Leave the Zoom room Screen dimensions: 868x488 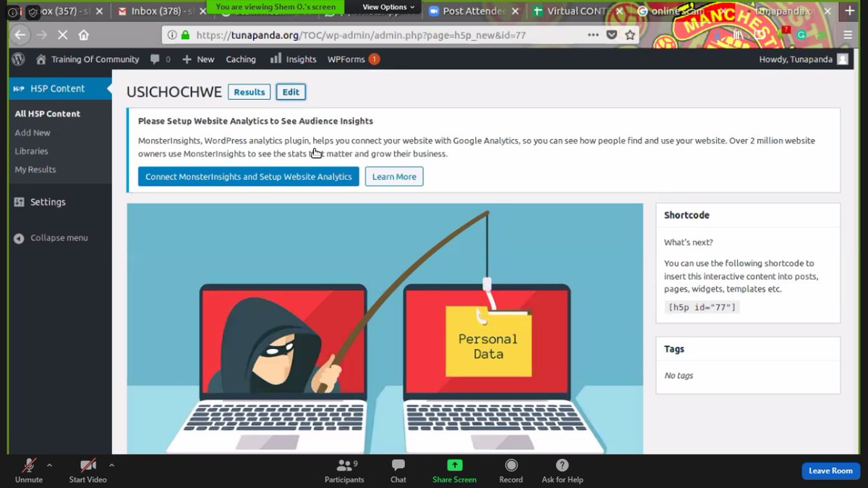click(x=830, y=471)
